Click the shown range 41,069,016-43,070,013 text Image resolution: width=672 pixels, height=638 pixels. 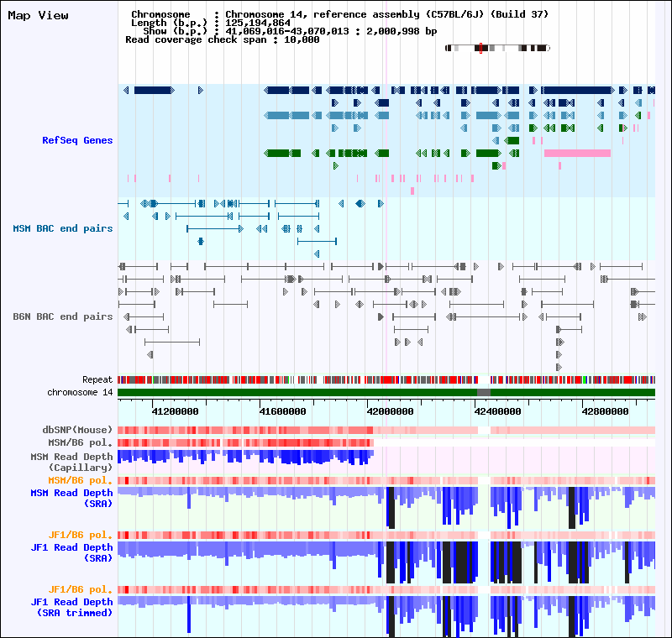pos(287,31)
